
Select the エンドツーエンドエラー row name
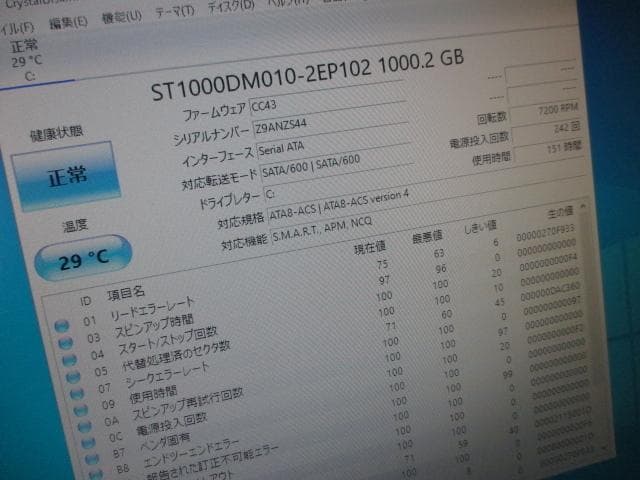pyautogui.click(x=192, y=453)
